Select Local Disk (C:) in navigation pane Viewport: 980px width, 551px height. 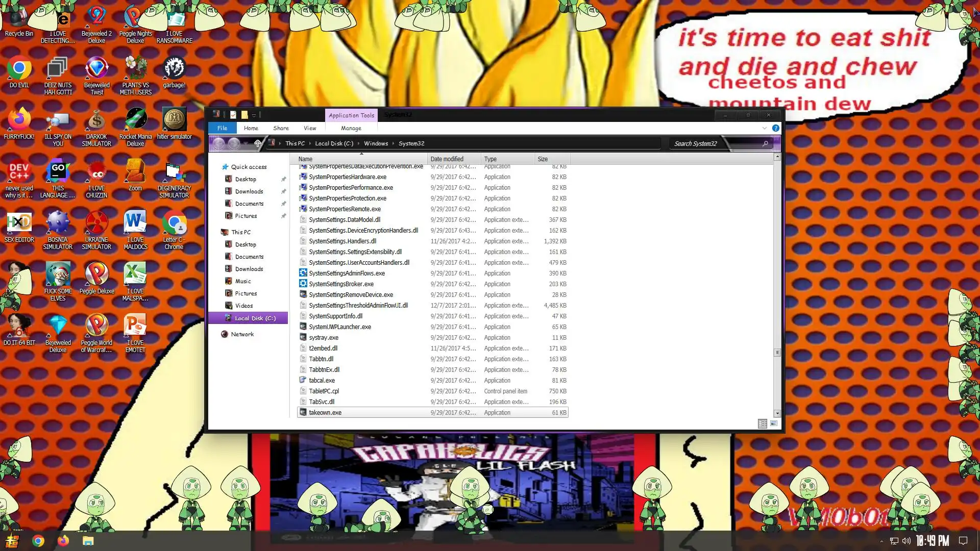255,318
